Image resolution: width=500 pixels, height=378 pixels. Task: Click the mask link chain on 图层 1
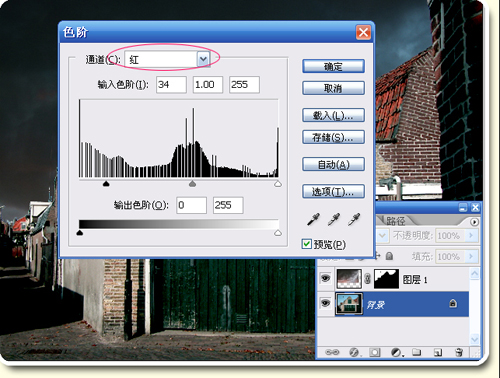click(x=367, y=279)
